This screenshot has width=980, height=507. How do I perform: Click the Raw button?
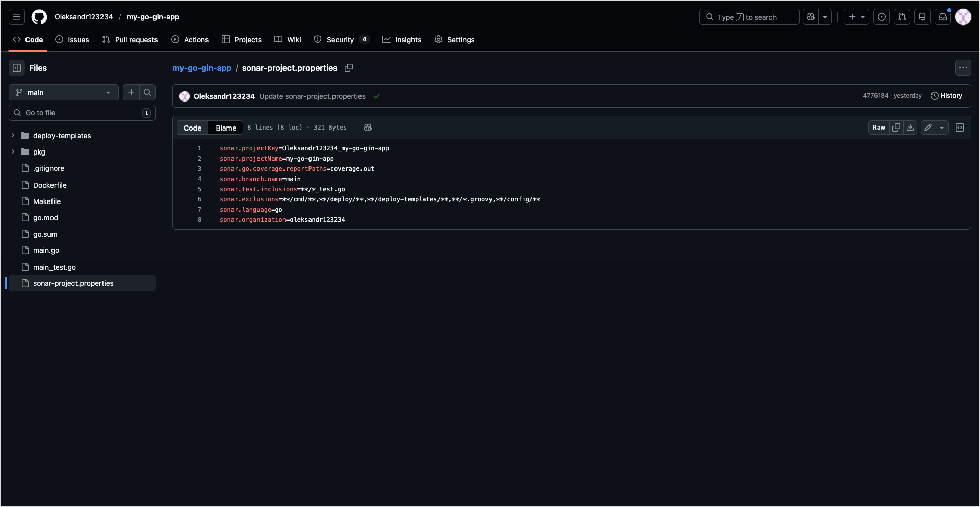(x=879, y=128)
